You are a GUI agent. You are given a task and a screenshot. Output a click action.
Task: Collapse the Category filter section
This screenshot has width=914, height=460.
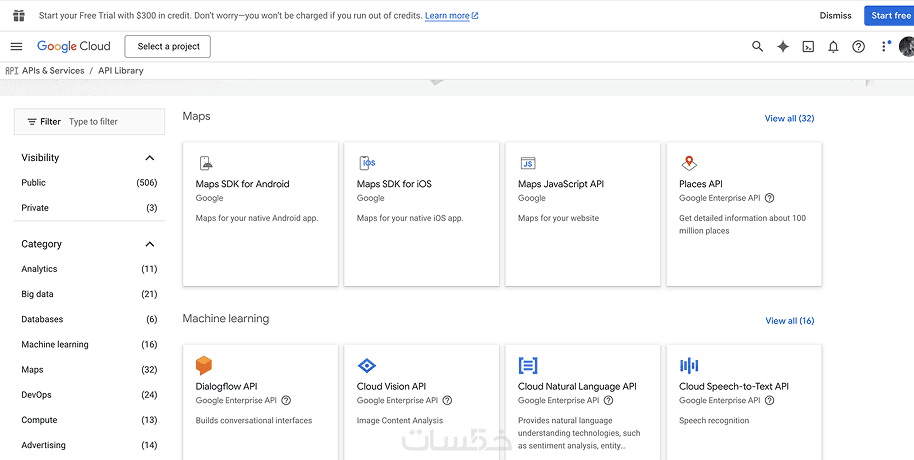tap(150, 244)
